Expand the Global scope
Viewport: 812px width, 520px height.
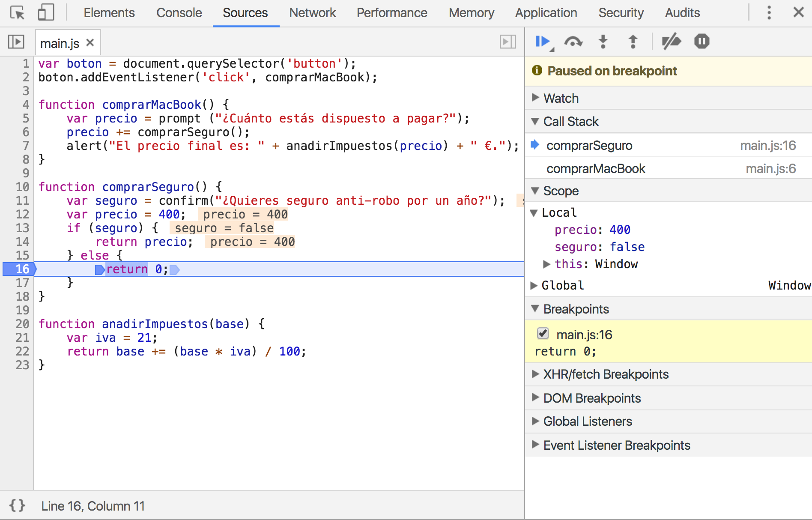[x=534, y=286]
